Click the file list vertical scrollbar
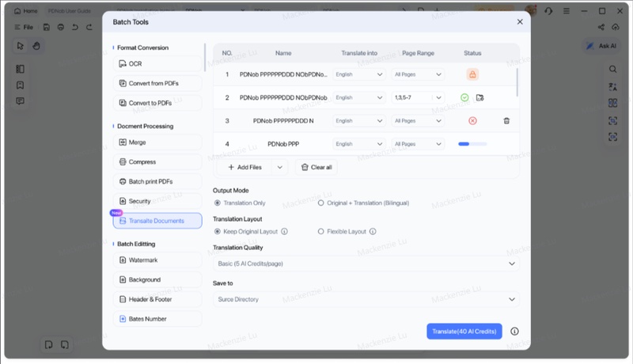 point(517,82)
